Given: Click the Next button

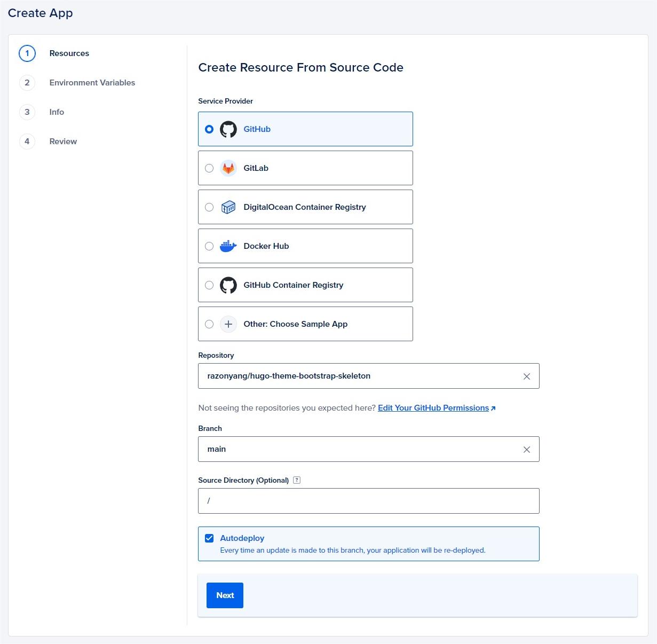Looking at the screenshot, I should coord(225,595).
